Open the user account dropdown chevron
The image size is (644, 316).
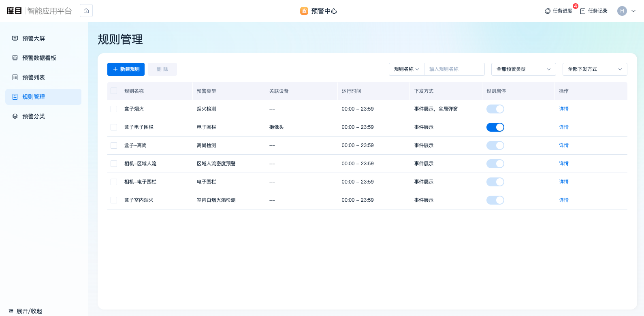point(633,11)
